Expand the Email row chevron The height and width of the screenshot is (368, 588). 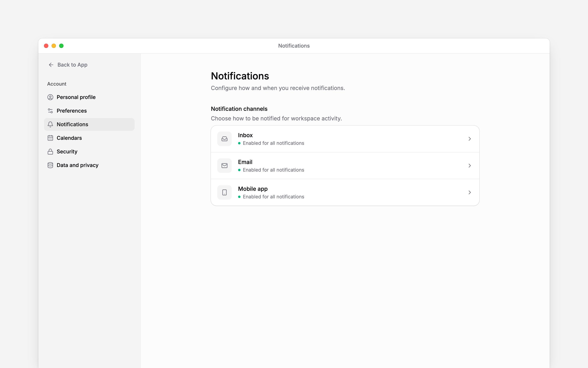click(470, 166)
